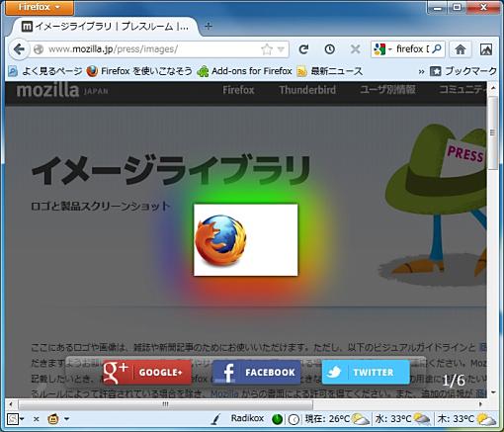Click the picture icon beside the Home button
The width and height of the screenshot is (504, 432).
pyautogui.click(x=486, y=49)
